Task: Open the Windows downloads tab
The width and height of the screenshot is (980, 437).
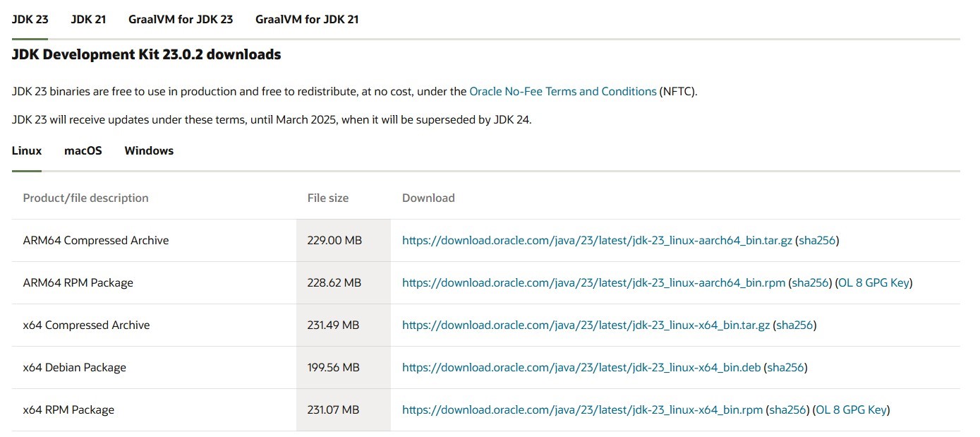Action: click(148, 150)
